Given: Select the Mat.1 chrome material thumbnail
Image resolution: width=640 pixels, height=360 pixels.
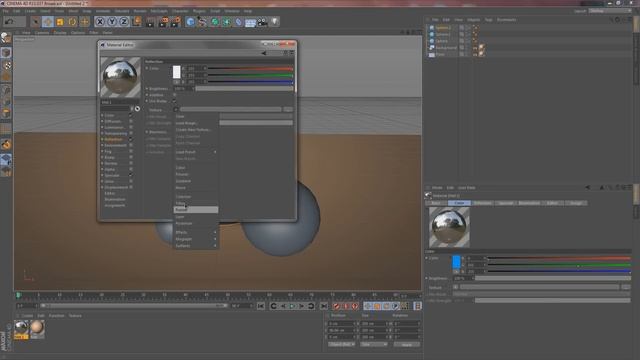Looking at the screenshot, I should click(21, 329).
